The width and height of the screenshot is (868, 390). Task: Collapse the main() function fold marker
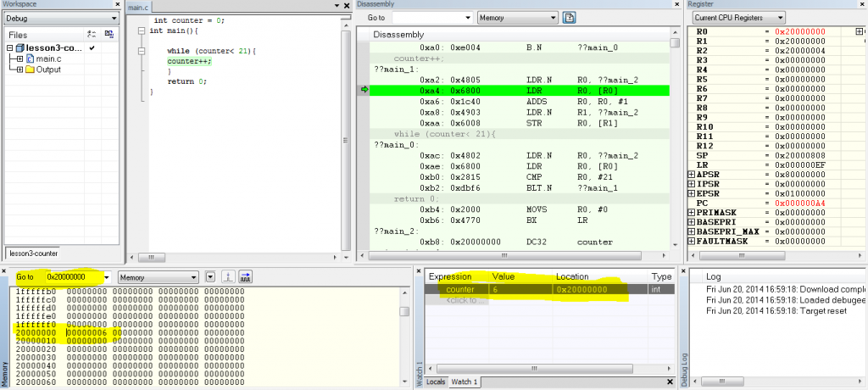coord(142,31)
